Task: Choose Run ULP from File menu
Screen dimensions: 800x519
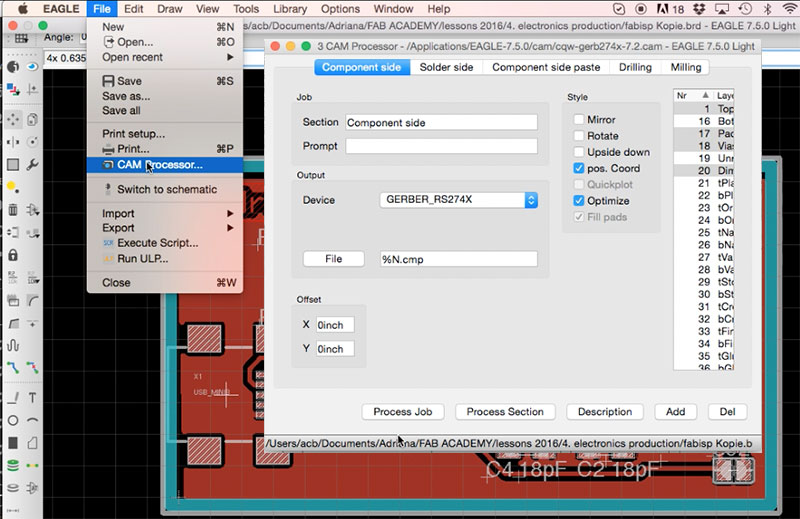Action: pyautogui.click(x=165, y=259)
